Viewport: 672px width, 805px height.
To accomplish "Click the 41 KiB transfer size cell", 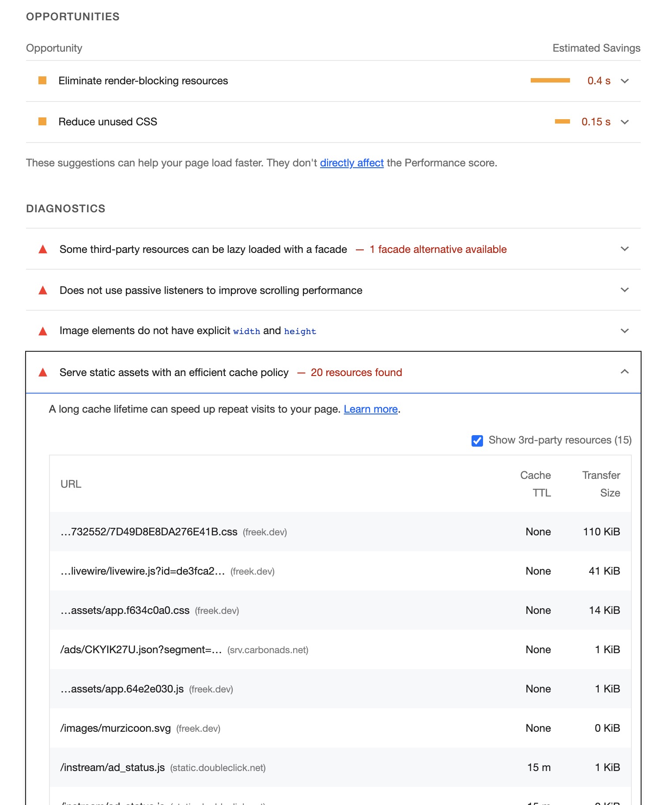I will pyautogui.click(x=604, y=571).
